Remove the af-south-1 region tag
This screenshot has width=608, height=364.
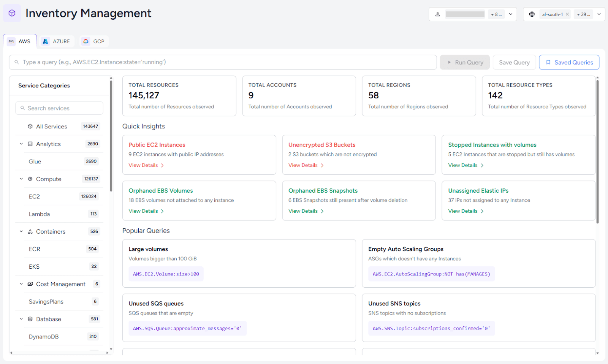567,14
